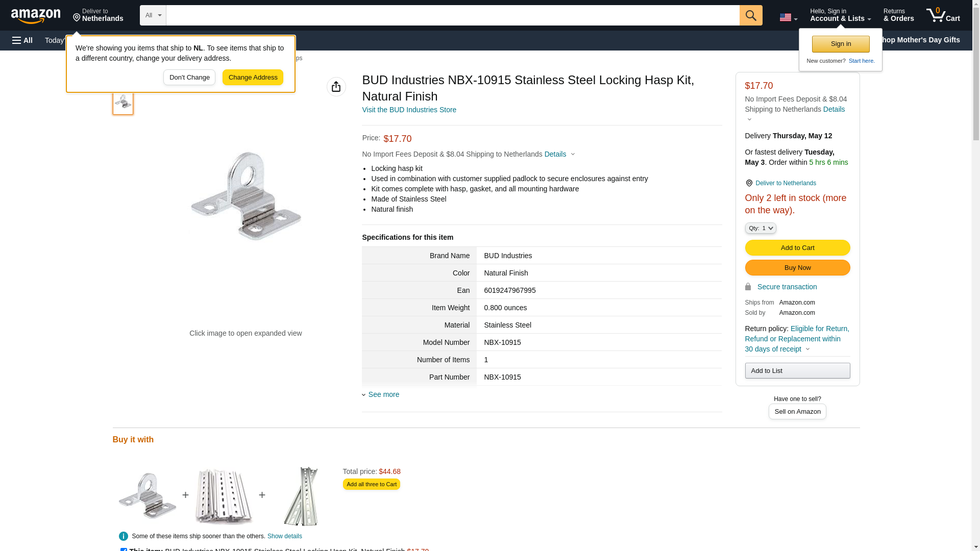This screenshot has width=980, height=551.
Task: Select the hasp product thumbnail
Action: click(123, 102)
